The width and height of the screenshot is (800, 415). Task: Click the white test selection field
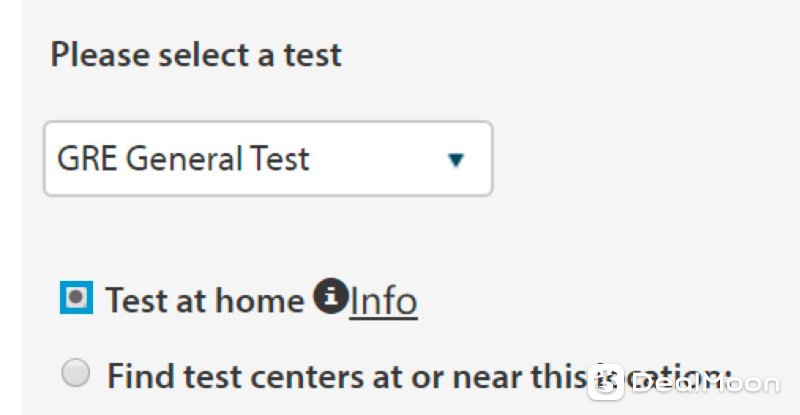(268, 158)
